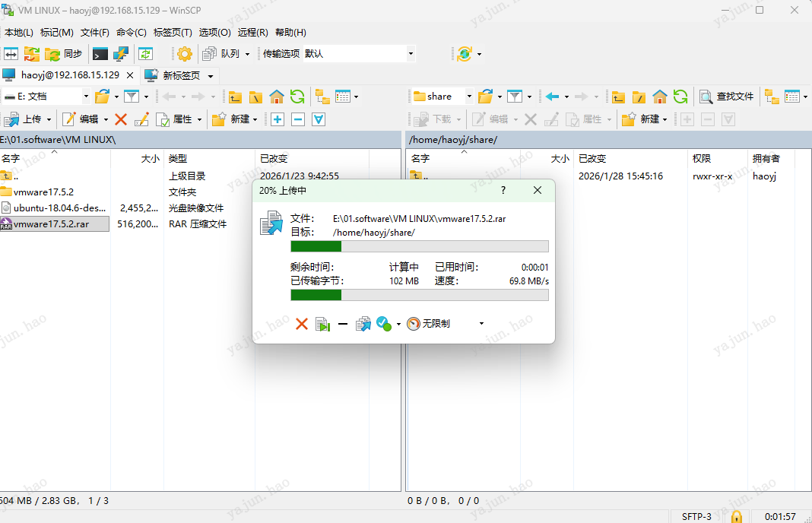Click the file upload progress bar
812x523 pixels.
tap(420, 246)
